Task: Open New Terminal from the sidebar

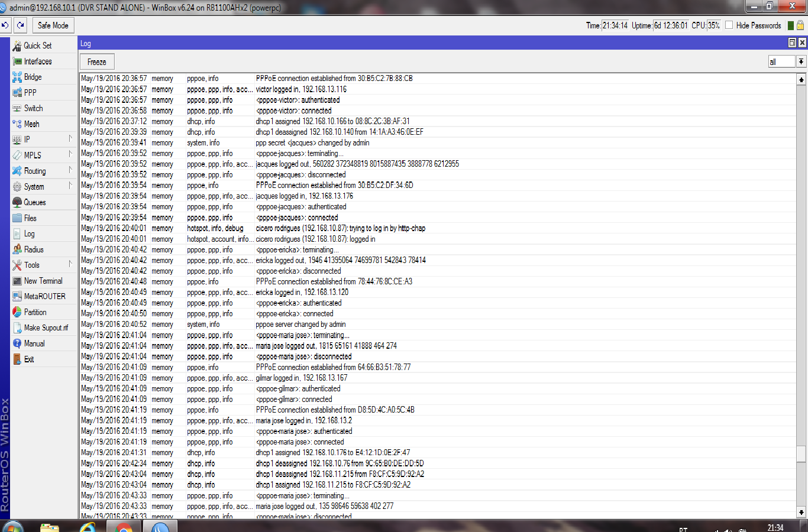Action: 44,281
